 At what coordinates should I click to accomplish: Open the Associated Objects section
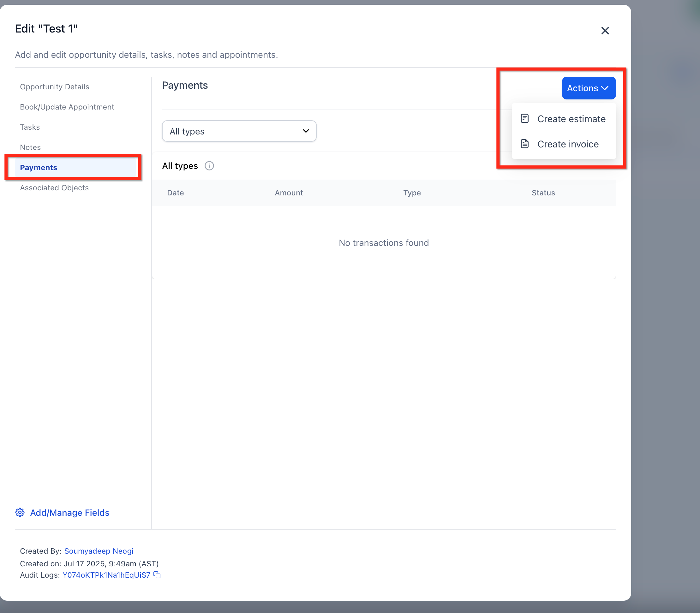(x=54, y=188)
